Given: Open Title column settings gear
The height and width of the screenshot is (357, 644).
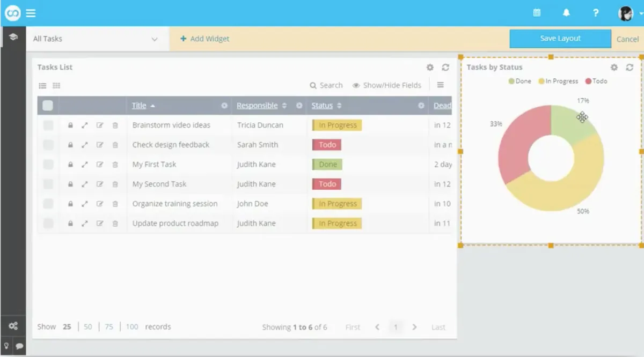Looking at the screenshot, I should coord(224,106).
